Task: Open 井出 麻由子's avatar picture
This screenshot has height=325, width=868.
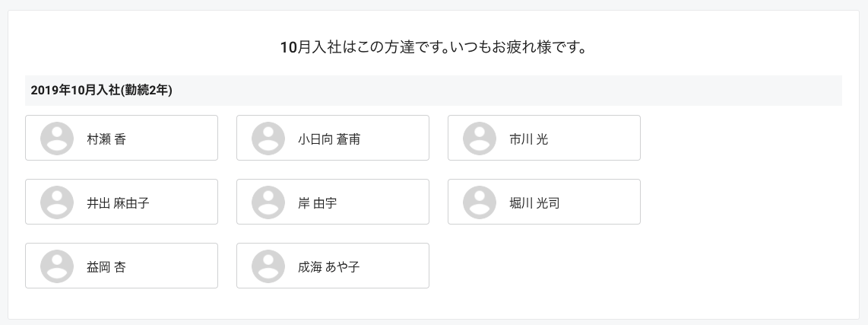Action: tap(57, 202)
